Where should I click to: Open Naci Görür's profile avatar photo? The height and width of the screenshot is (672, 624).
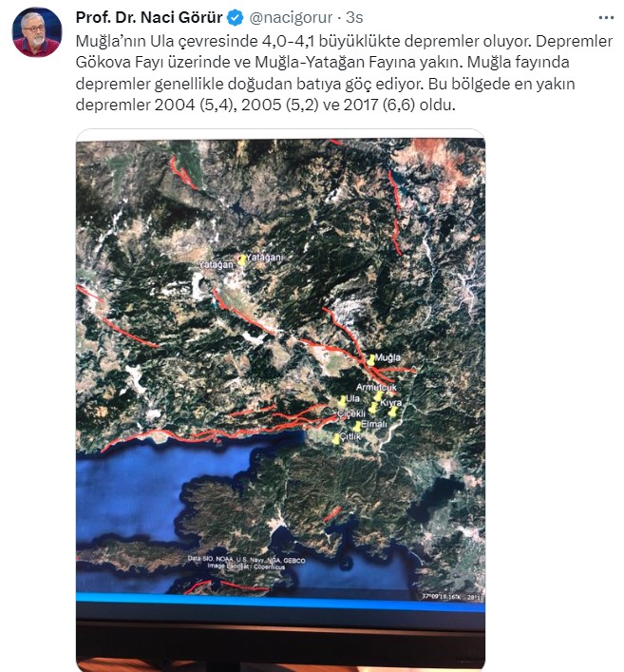37,32
